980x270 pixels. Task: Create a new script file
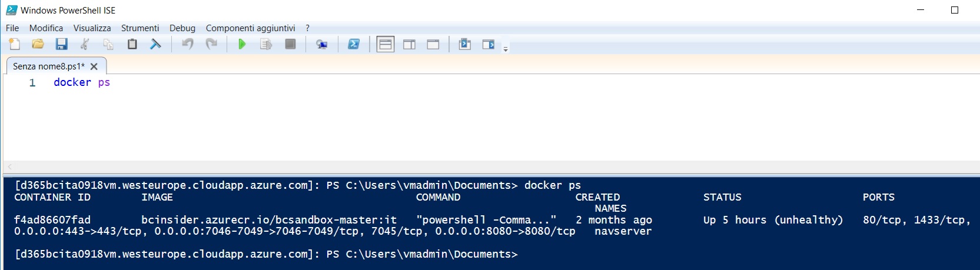tap(15, 44)
